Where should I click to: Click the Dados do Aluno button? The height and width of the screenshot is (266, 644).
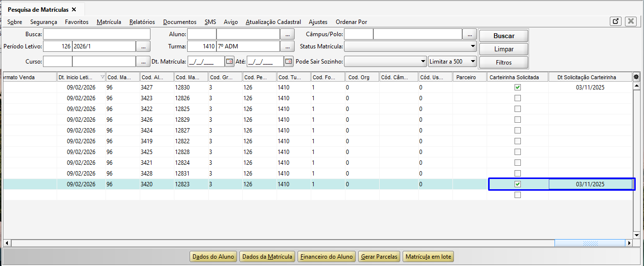pyautogui.click(x=213, y=256)
